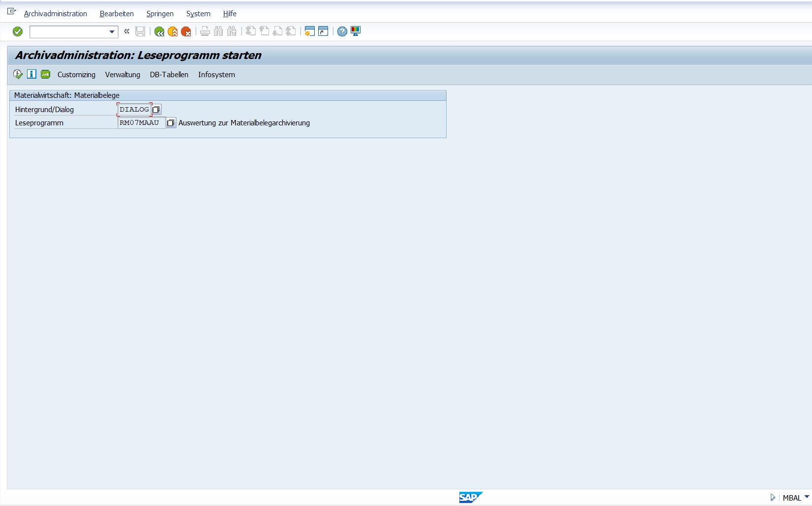The width and height of the screenshot is (812, 506).
Task: Open value help beside the RM07MAAU field
Action: (x=171, y=123)
